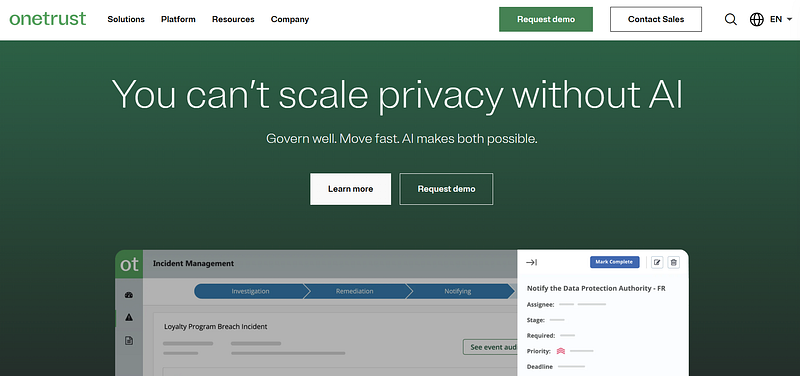Select the Notifying stage step
Viewport: 800px width, 376px height.
click(x=458, y=291)
